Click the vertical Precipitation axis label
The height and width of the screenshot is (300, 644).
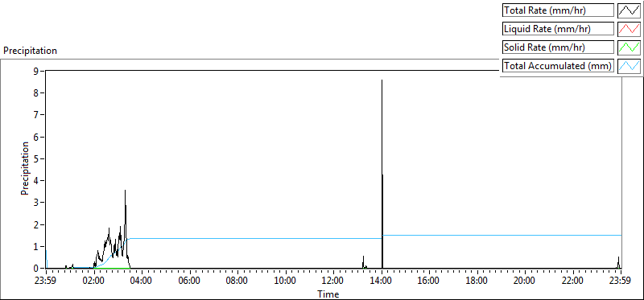25,168
